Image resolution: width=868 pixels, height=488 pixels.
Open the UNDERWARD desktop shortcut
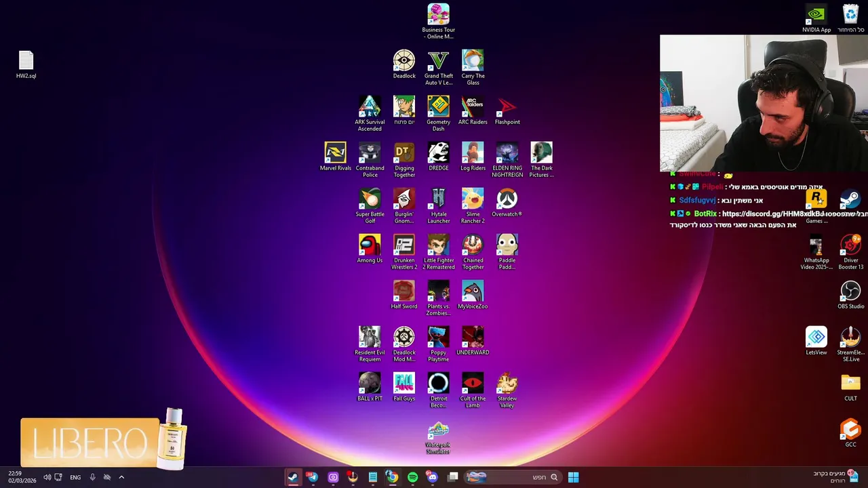[473, 341]
